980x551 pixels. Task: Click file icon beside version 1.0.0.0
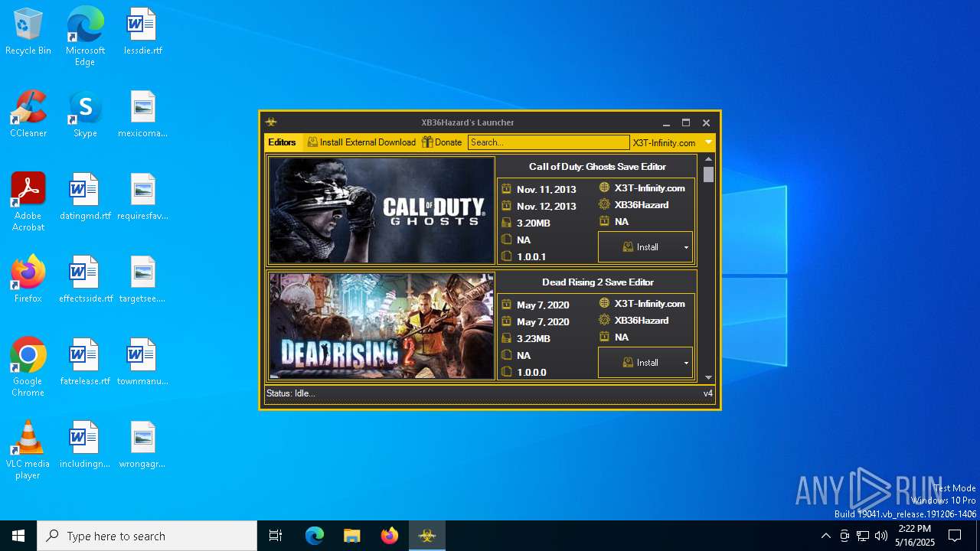(506, 372)
